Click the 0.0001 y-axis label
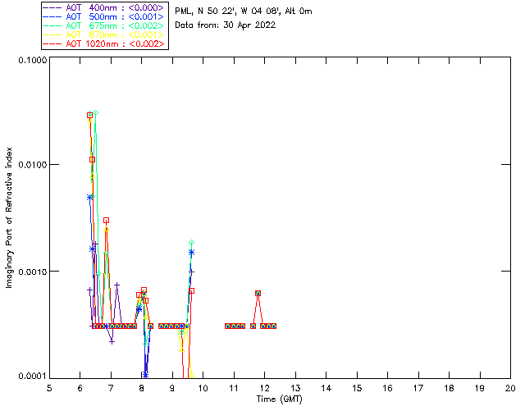The width and height of the screenshot is (525, 420). coord(33,377)
